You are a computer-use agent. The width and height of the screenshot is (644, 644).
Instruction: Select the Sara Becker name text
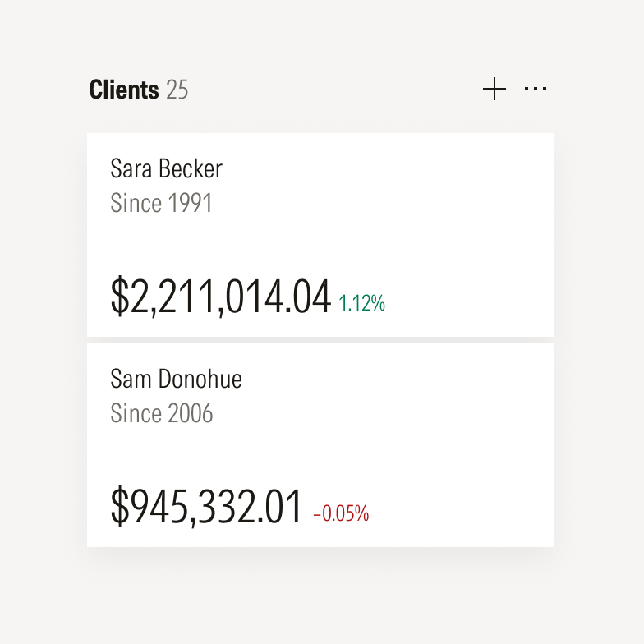[166, 169]
